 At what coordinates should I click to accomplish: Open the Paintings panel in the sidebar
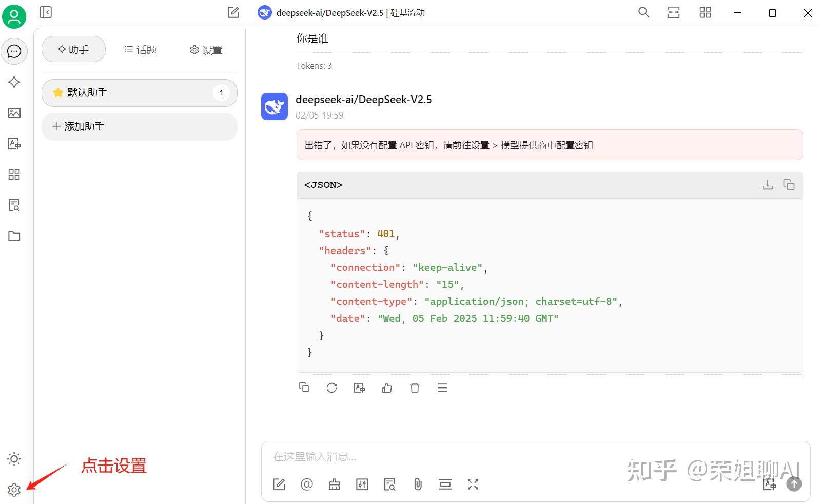[x=14, y=113]
